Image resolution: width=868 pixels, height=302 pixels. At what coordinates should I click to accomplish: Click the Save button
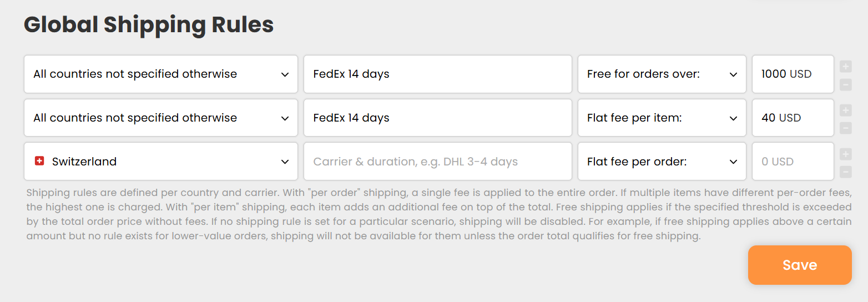[799, 265]
